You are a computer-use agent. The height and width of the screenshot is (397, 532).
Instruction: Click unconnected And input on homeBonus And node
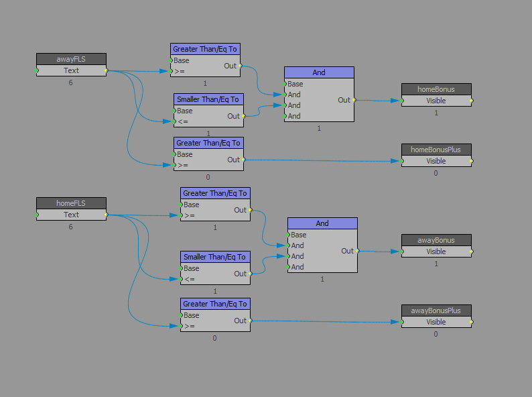[284, 116]
